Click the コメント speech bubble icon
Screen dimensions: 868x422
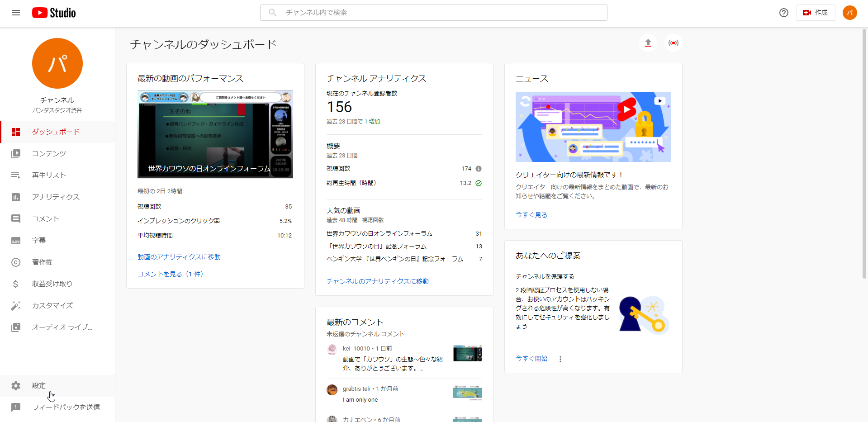pyautogui.click(x=16, y=219)
